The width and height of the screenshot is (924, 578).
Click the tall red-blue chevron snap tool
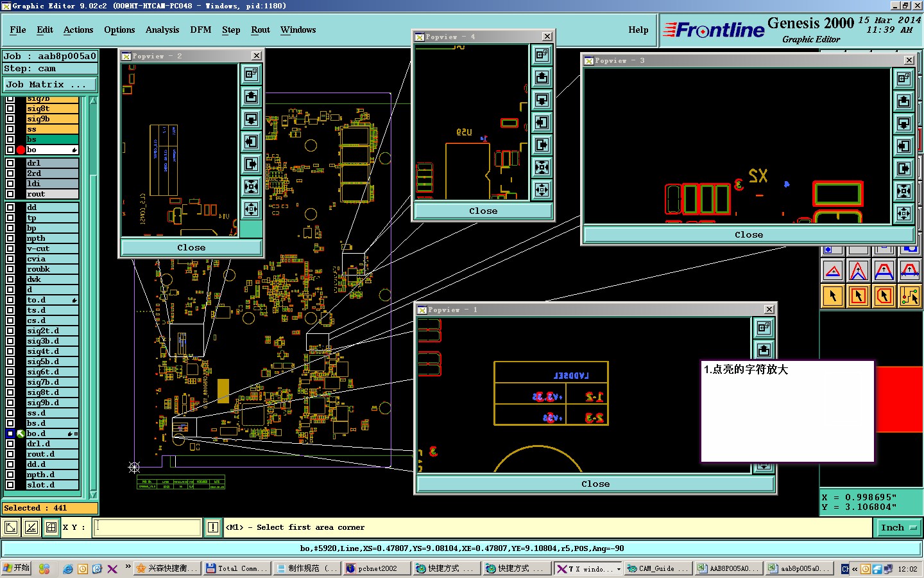tap(859, 271)
